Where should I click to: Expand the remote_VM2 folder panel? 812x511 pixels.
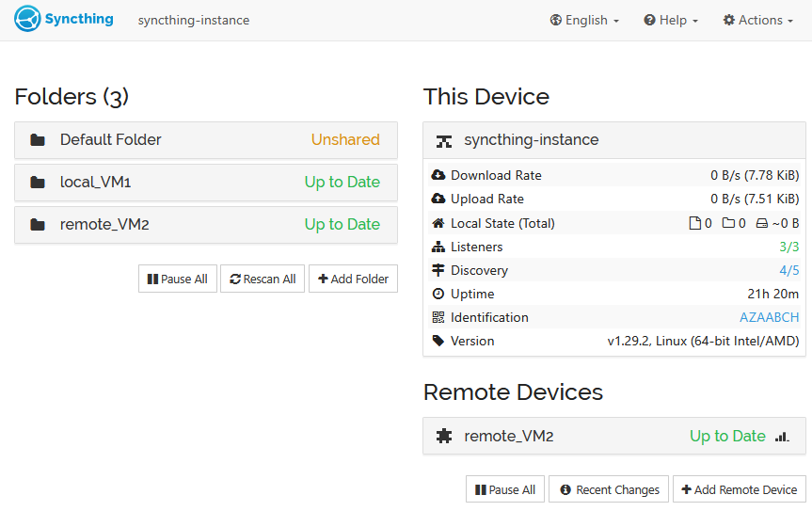click(206, 225)
